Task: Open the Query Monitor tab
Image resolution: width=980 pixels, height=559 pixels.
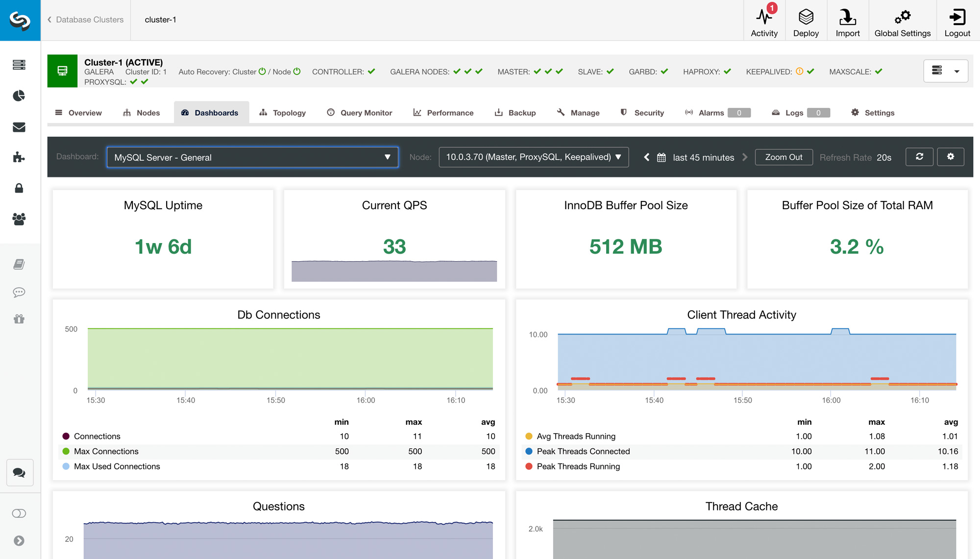Action: [359, 113]
